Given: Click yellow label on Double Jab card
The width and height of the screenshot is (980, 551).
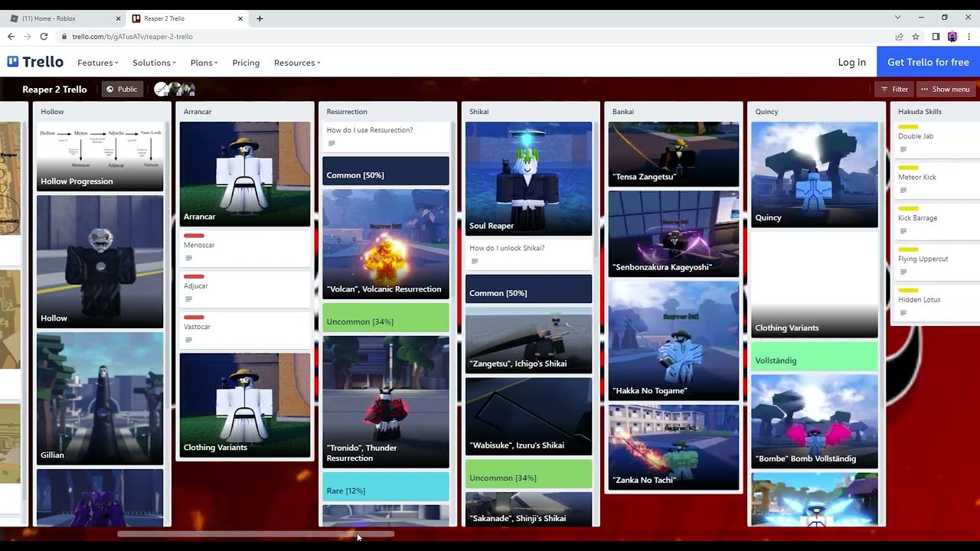Looking at the screenshot, I should coord(908,126).
